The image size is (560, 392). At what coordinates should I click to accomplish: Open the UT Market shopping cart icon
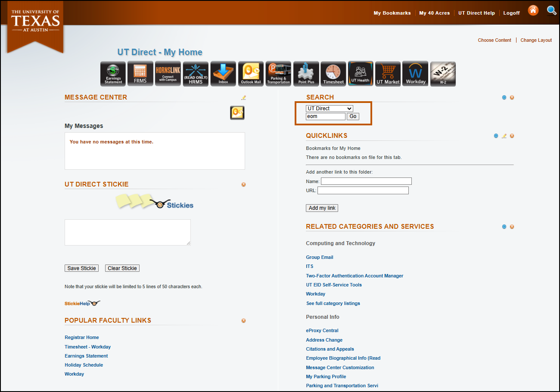388,74
